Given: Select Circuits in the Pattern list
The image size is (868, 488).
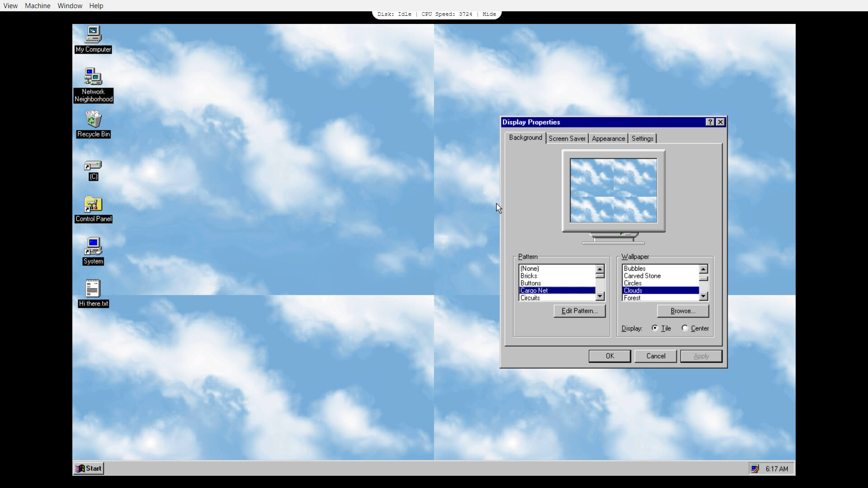Looking at the screenshot, I should tap(557, 298).
